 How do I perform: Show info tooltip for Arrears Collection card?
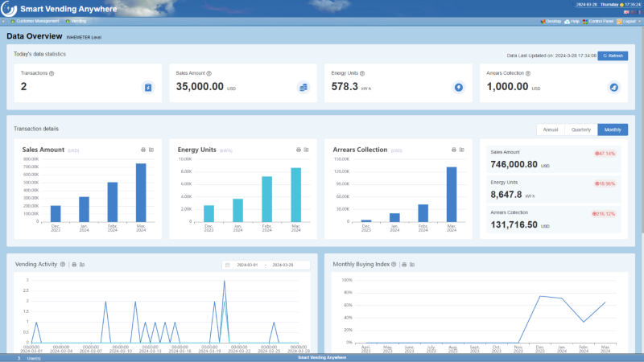pos(528,73)
